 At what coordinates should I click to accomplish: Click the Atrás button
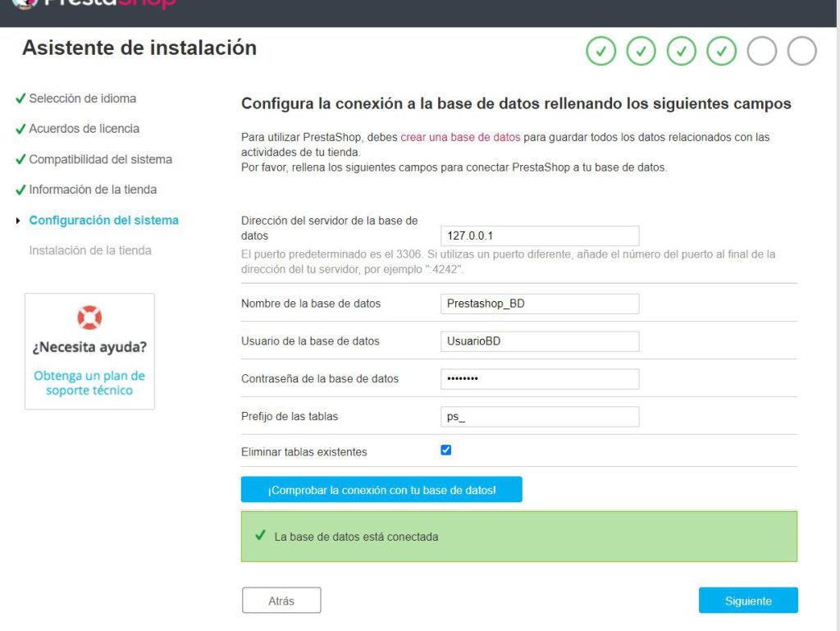pos(281,601)
